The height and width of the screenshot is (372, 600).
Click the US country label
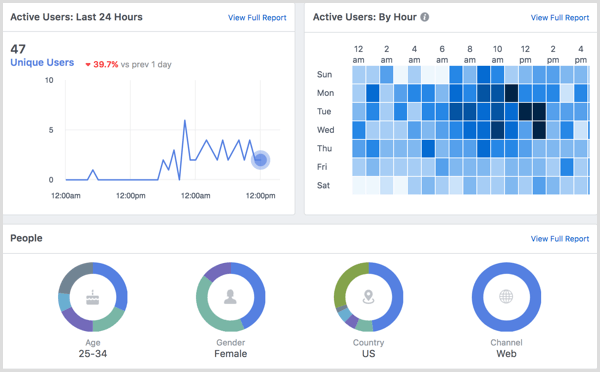tap(368, 354)
